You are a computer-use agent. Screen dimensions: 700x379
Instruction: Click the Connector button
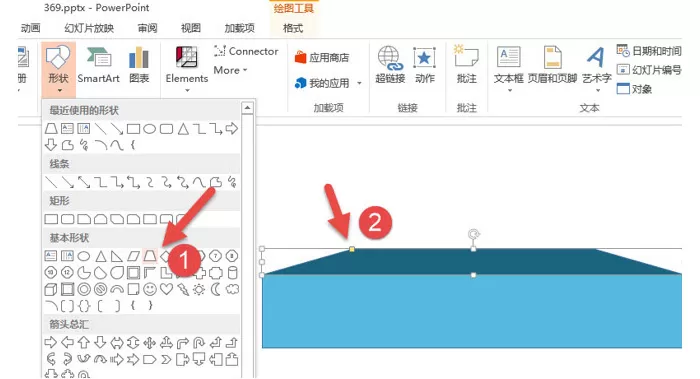click(246, 51)
